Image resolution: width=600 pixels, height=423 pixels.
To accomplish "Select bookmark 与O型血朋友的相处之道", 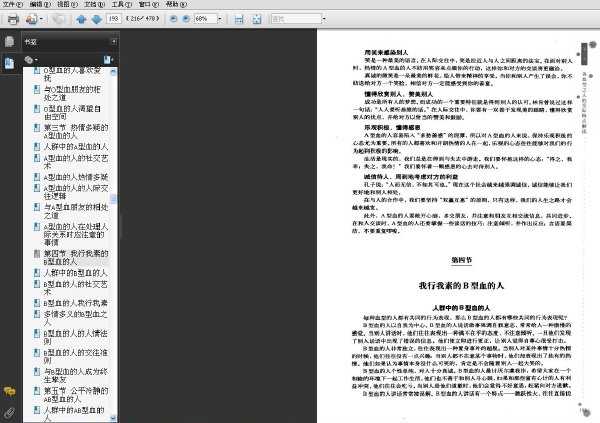I will pos(72,93).
